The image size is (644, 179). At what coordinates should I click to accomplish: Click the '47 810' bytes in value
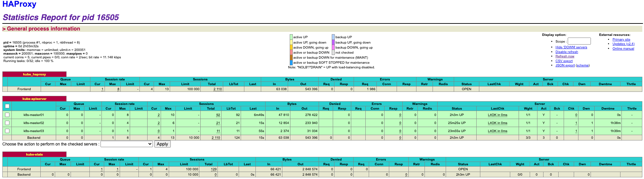point(284,115)
